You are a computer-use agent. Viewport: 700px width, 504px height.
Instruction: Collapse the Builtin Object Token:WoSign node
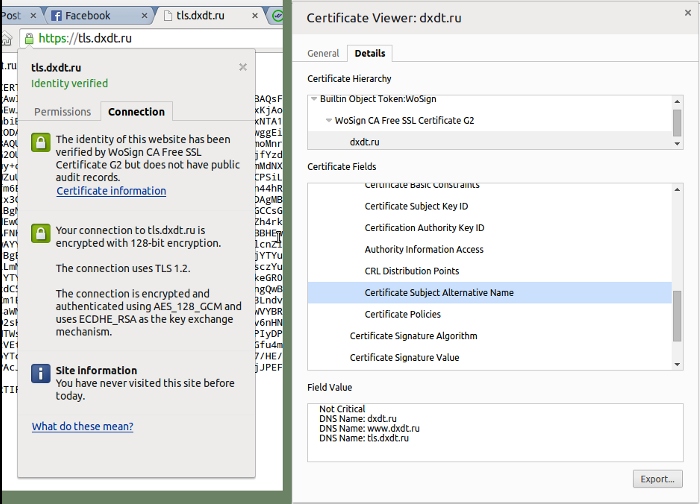click(313, 100)
